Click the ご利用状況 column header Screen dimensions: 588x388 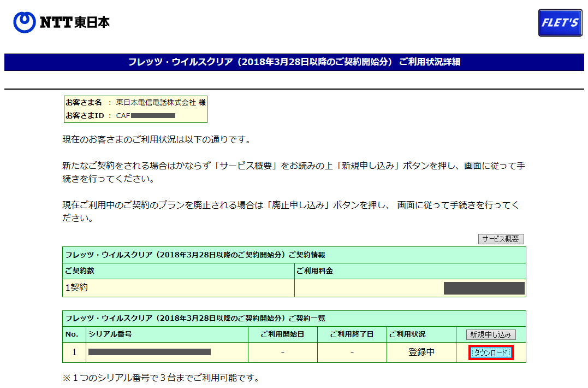pyautogui.click(x=421, y=334)
